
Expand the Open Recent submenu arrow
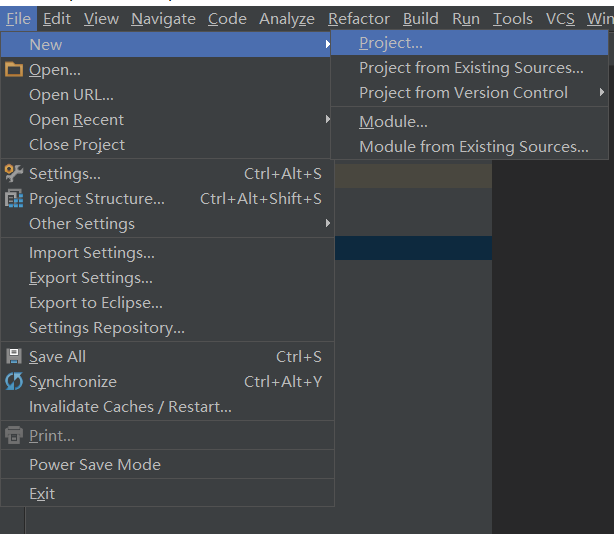click(x=327, y=119)
